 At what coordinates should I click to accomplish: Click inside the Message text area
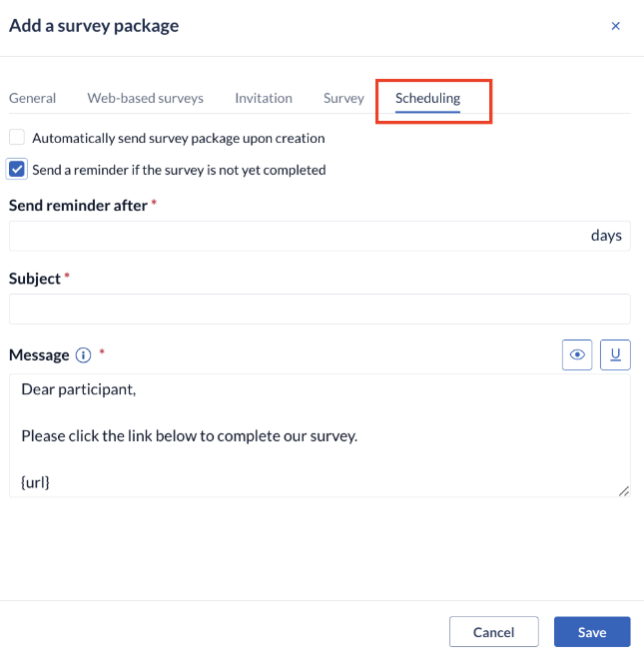coord(320,435)
